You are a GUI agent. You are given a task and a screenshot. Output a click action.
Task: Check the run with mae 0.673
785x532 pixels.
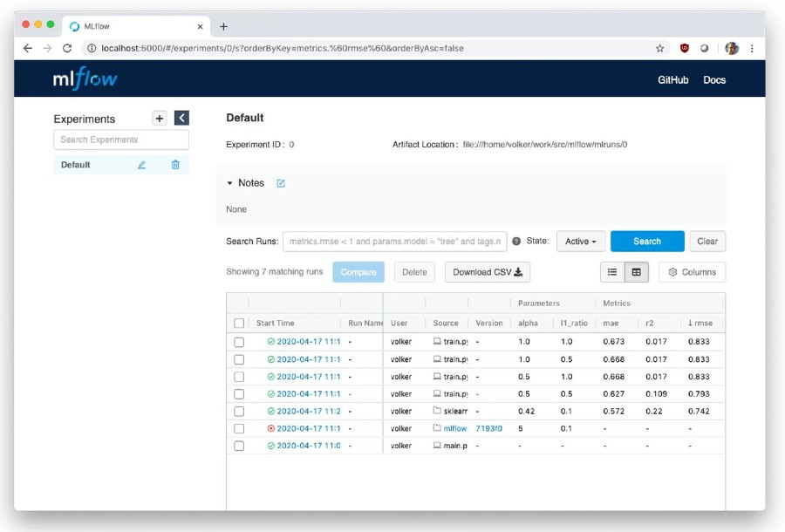[x=239, y=342]
